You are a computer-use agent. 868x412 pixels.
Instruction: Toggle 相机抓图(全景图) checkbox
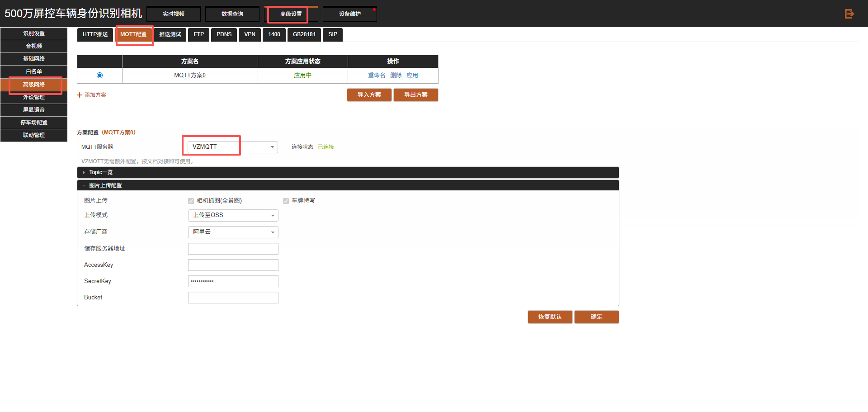[191, 201]
